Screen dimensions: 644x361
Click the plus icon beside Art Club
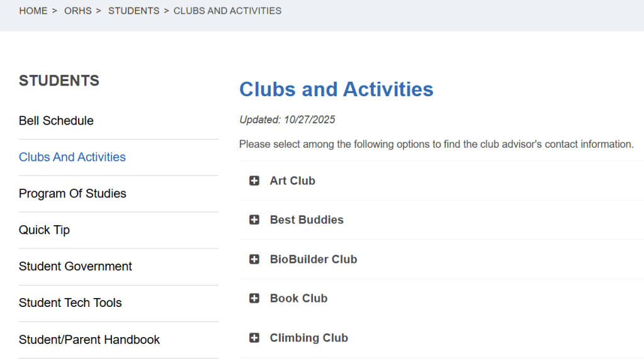pyautogui.click(x=254, y=181)
